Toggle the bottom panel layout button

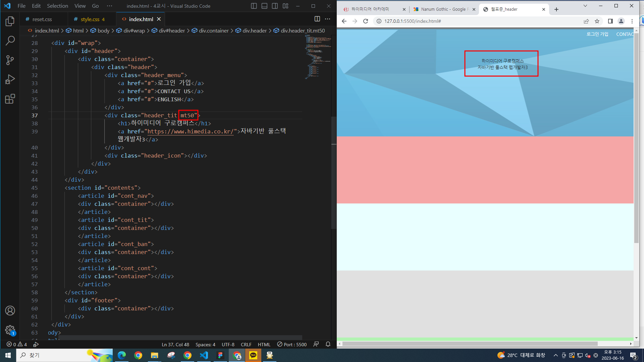pyautogui.click(x=264, y=6)
